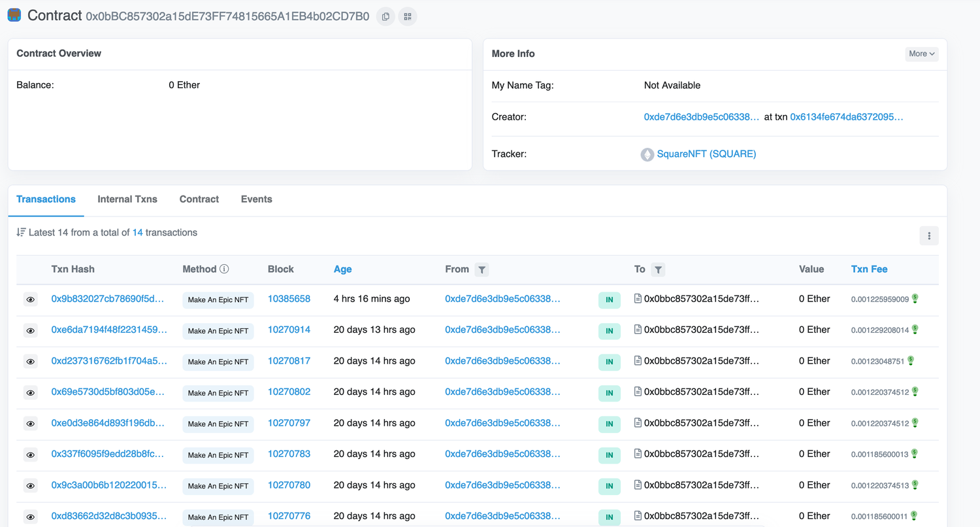
Task: Open block 10270817
Action: (289, 361)
